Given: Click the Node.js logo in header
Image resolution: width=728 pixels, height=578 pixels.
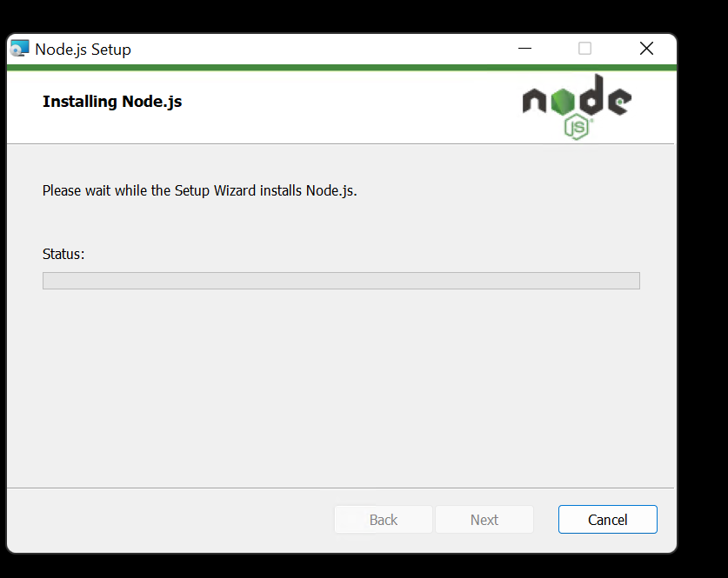Looking at the screenshot, I should (577, 107).
